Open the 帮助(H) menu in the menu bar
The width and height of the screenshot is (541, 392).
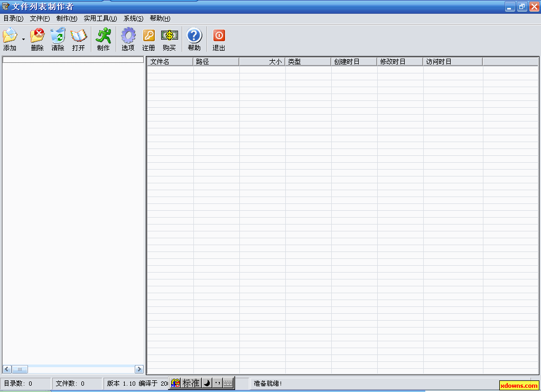point(160,18)
